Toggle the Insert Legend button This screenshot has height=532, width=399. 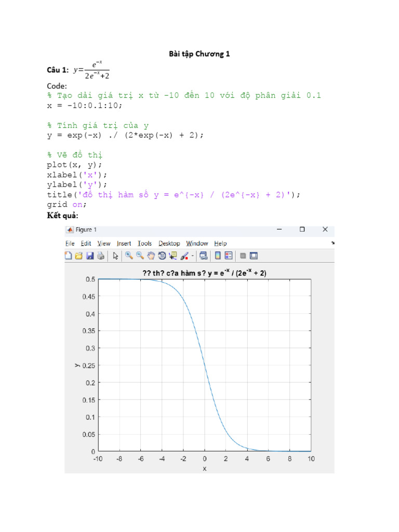pos(229,256)
